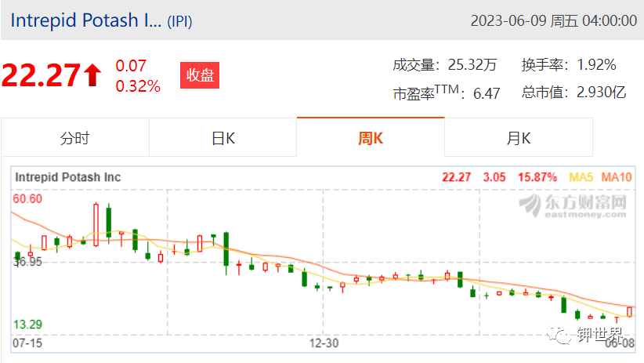The height and width of the screenshot is (363, 644).
Task: Switch to the 日K tab
Action: click(x=223, y=138)
